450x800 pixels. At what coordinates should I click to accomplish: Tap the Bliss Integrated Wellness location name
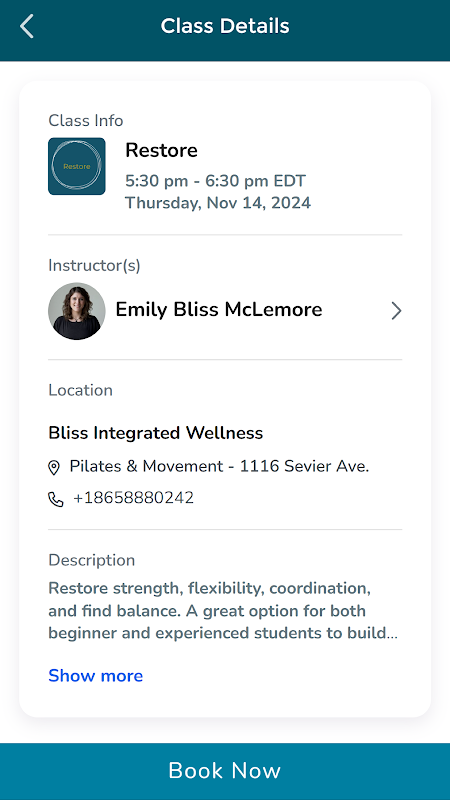(x=156, y=433)
